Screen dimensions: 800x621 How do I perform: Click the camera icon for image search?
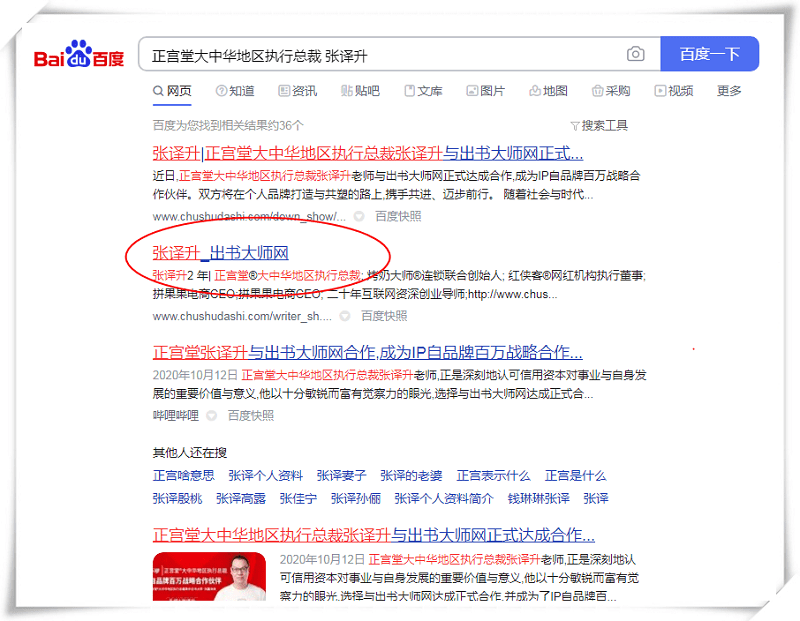637,54
